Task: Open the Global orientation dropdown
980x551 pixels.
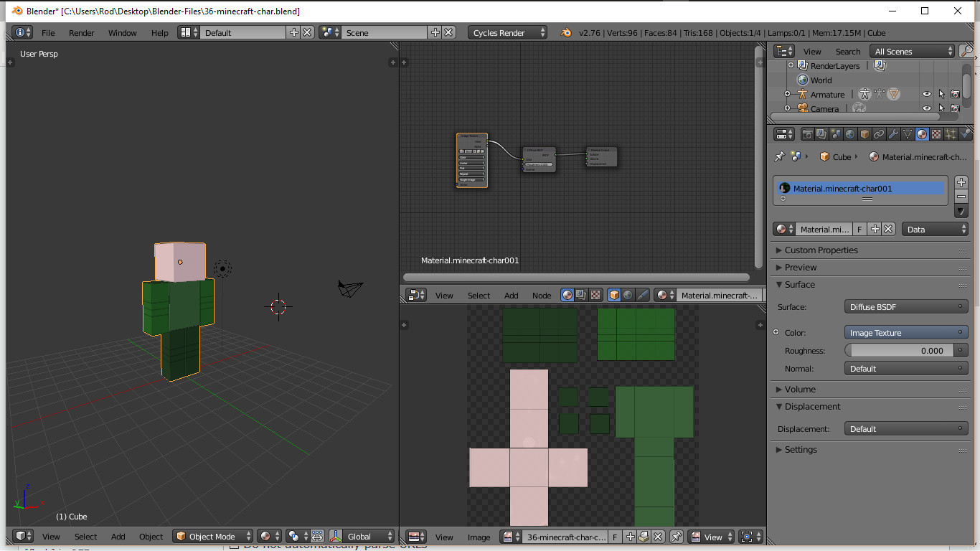Action: tap(362, 537)
